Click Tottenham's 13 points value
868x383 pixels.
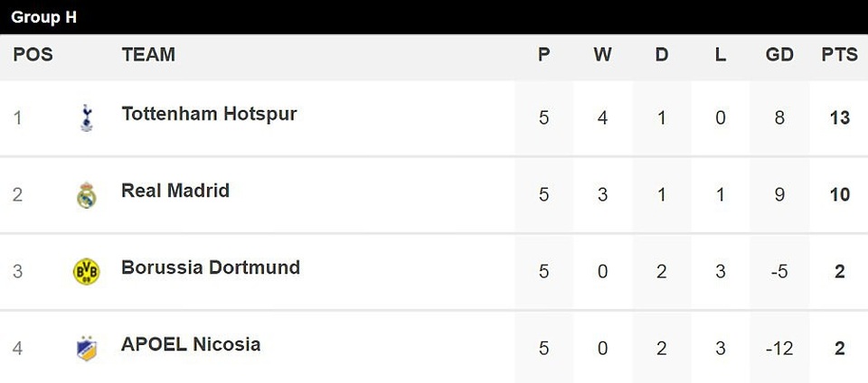839,117
